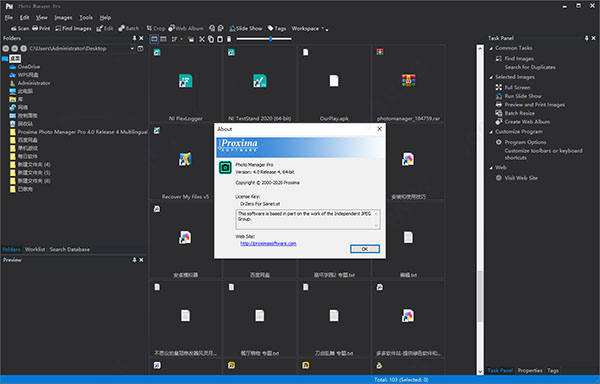Switch to the Worklist tab
The width and height of the screenshot is (600, 384).
click(x=35, y=249)
